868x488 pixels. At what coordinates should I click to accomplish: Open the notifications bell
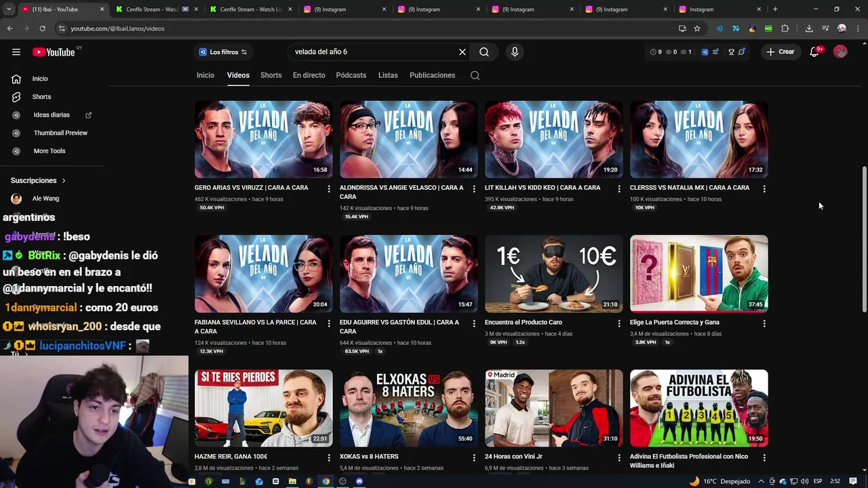814,52
